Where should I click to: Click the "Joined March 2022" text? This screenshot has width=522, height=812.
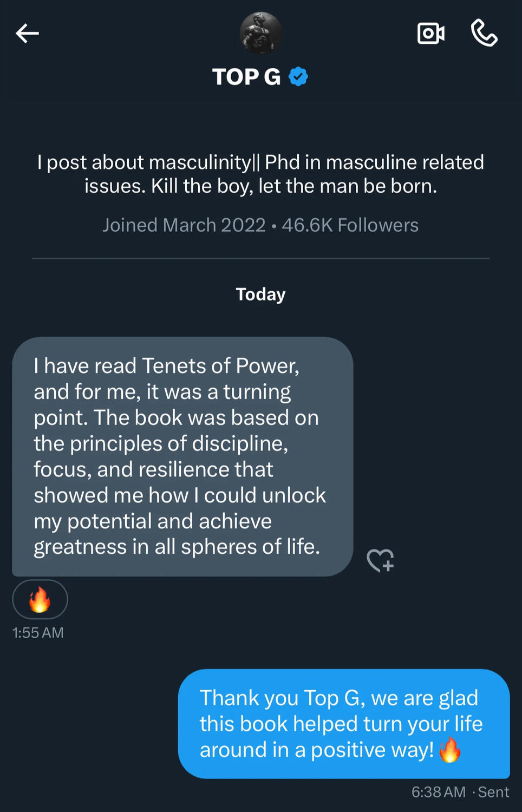click(x=184, y=225)
